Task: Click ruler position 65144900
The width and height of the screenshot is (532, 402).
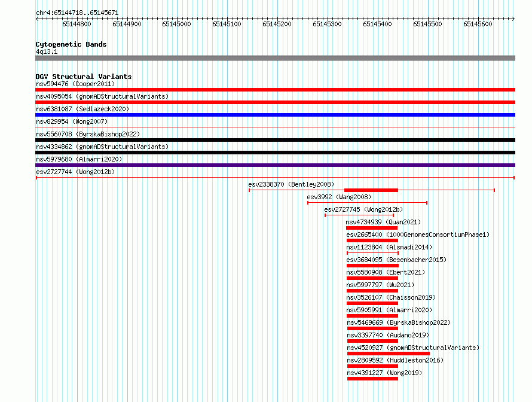Action: click(x=127, y=24)
